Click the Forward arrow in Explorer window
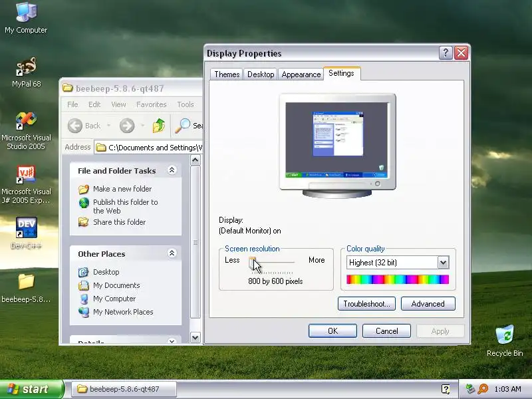The image size is (532, 399). [127, 126]
